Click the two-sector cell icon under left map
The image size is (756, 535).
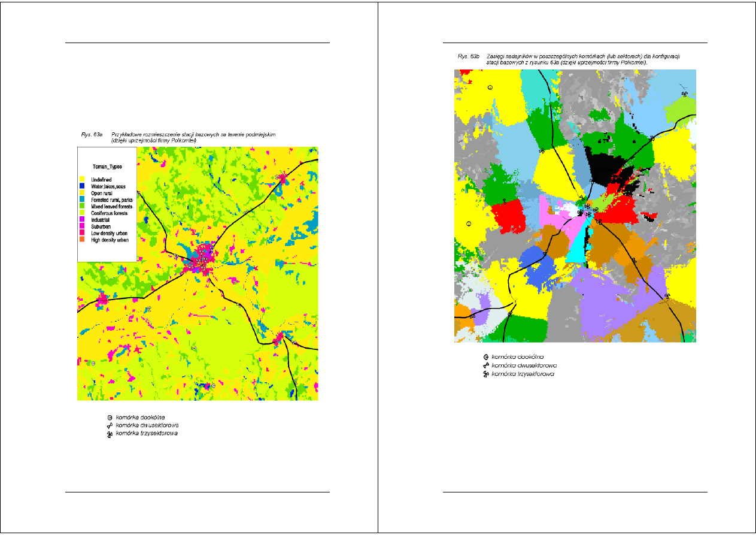[110, 425]
